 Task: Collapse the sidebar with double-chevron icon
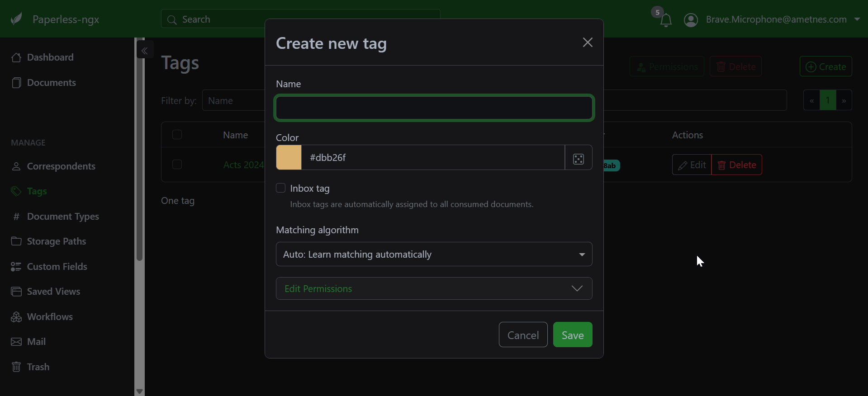click(x=145, y=51)
